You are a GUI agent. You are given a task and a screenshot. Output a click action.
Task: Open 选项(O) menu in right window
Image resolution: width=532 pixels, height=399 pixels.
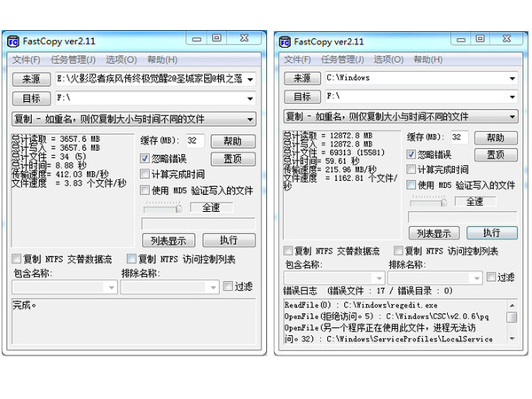[x=389, y=59]
